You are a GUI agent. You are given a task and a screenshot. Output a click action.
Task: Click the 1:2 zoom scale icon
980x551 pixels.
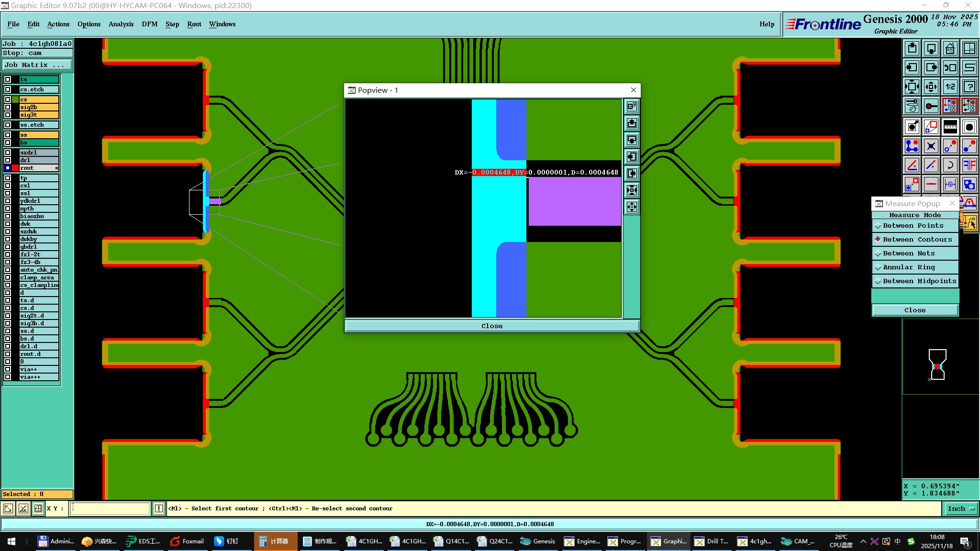(950, 87)
